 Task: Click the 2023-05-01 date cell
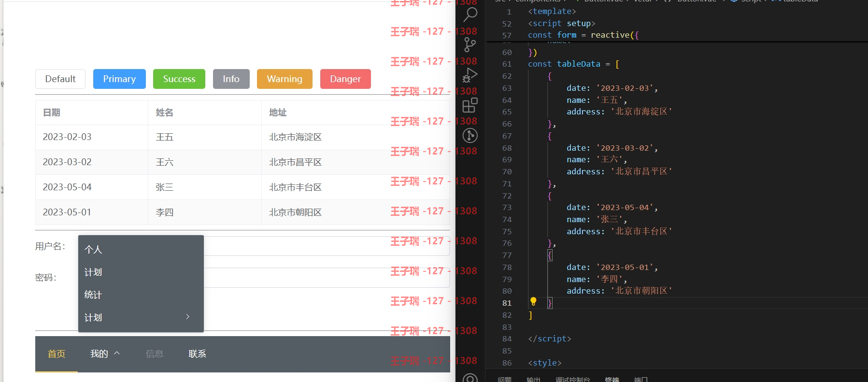92,212
